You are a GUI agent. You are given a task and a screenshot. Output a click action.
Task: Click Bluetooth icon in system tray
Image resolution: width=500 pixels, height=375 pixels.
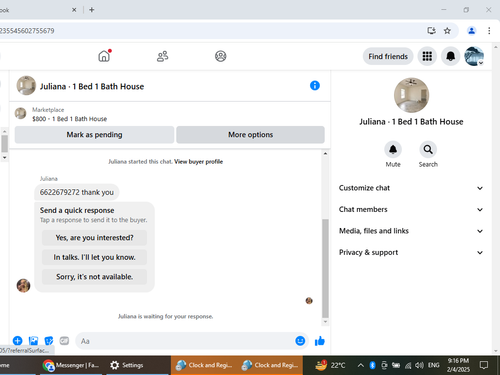coord(372,365)
